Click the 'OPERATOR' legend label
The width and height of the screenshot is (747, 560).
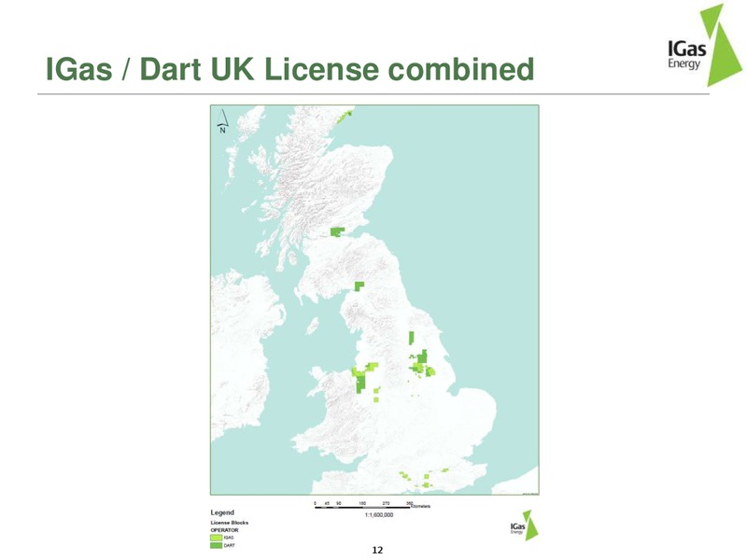224,530
